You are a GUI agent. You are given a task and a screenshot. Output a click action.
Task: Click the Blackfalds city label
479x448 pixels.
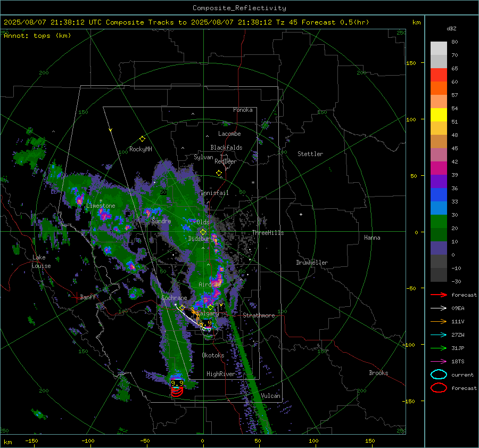click(x=226, y=148)
